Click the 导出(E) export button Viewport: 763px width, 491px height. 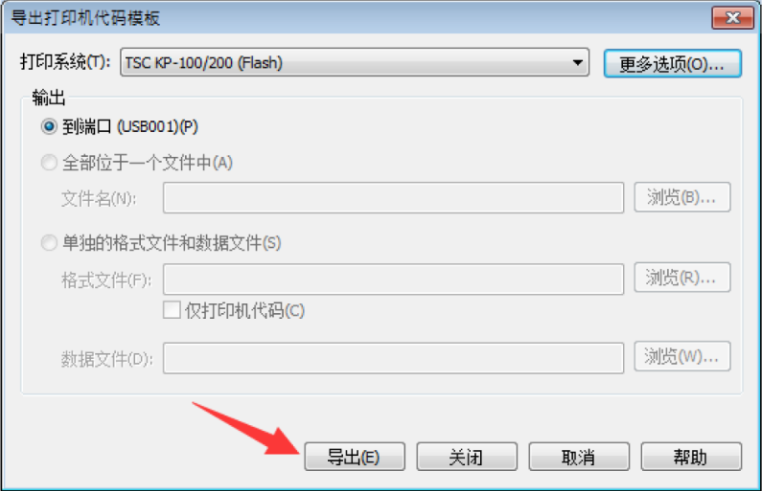click(354, 456)
